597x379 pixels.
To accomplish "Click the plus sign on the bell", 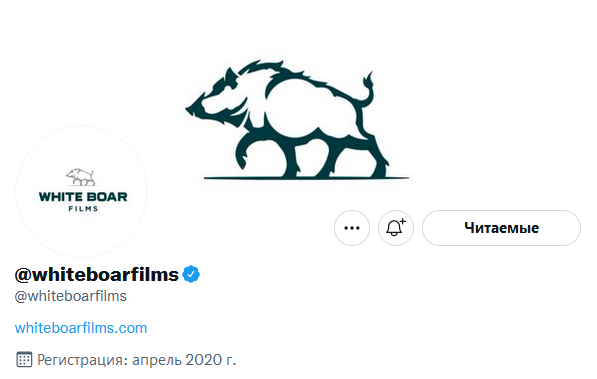I will [403, 221].
